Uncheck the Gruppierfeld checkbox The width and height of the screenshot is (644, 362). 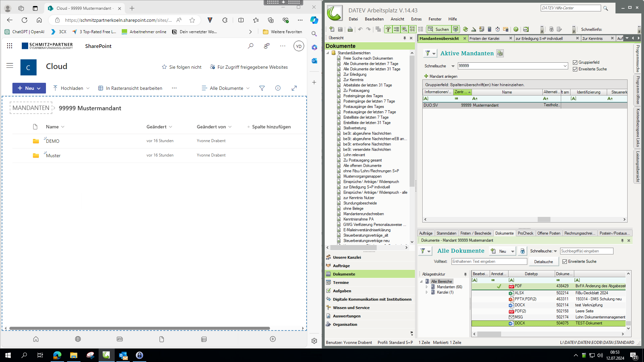575,62
